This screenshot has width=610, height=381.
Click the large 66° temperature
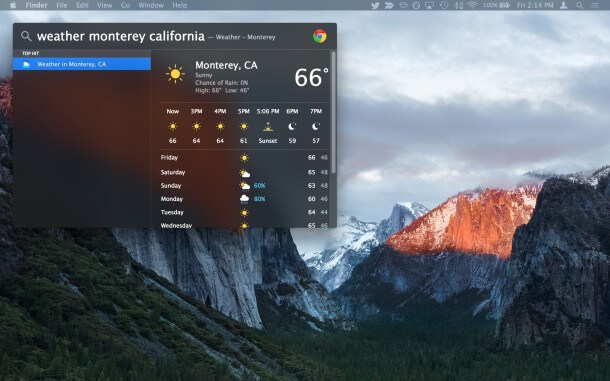pos(311,77)
